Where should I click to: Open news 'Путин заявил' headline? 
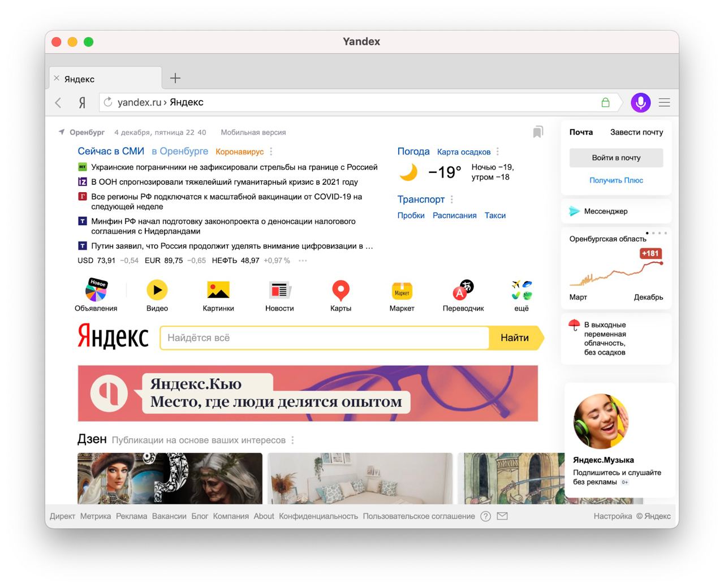232,246
